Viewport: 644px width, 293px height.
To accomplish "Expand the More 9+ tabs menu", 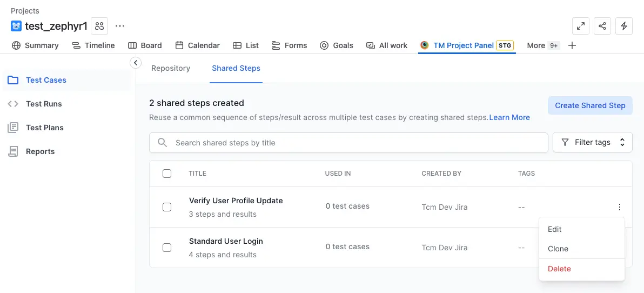I will click(542, 45).
